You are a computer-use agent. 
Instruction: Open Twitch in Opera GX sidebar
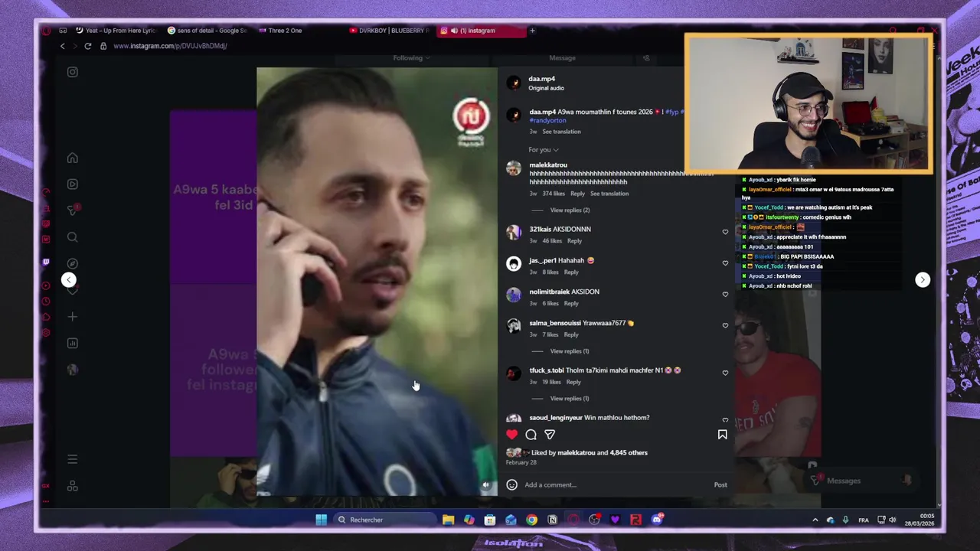(x=46, y=262)
